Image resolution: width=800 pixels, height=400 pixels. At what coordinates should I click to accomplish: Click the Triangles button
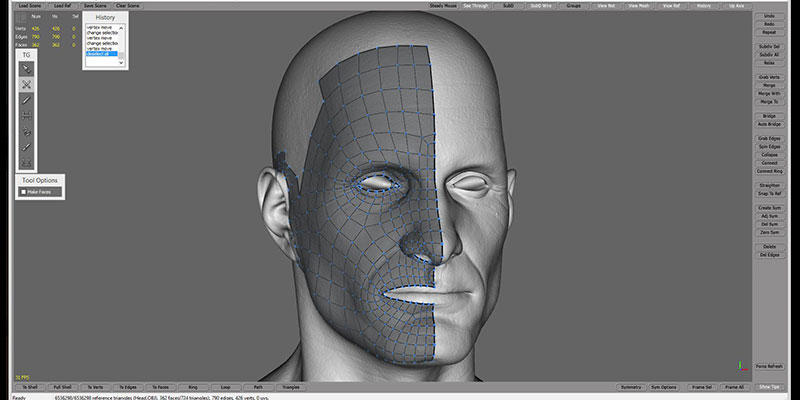tap(291, 387)
